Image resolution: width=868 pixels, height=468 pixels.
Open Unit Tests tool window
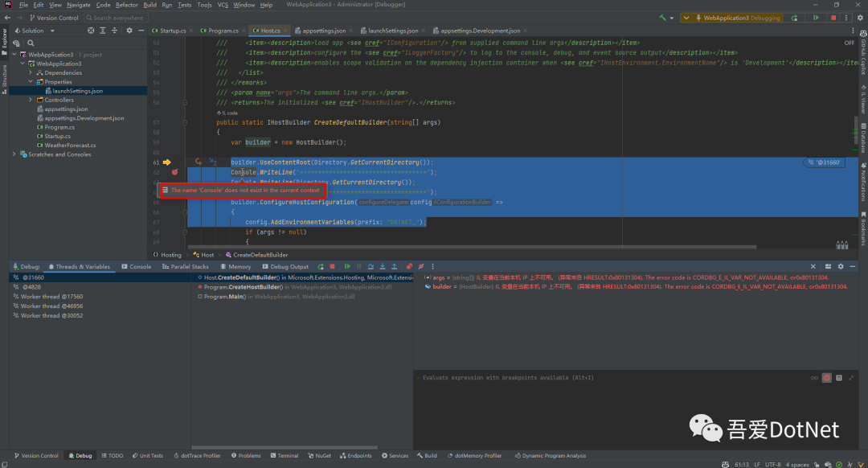click(x=148, y=455)
